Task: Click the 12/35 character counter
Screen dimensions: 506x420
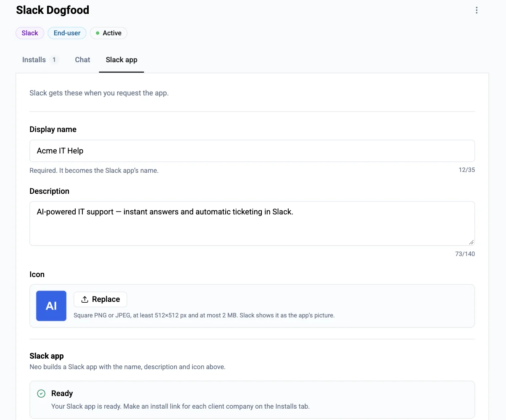Action: [x=466, y=170]
